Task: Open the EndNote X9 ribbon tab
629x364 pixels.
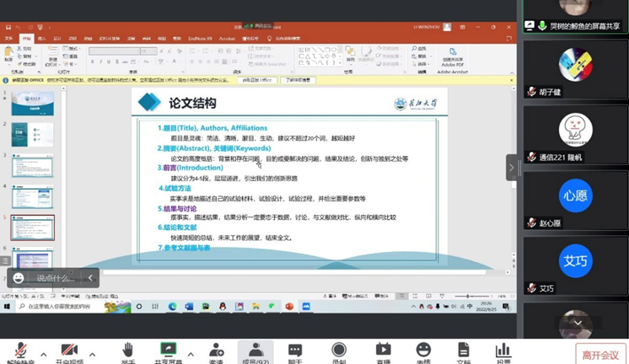Action: [x=200, y=38]
